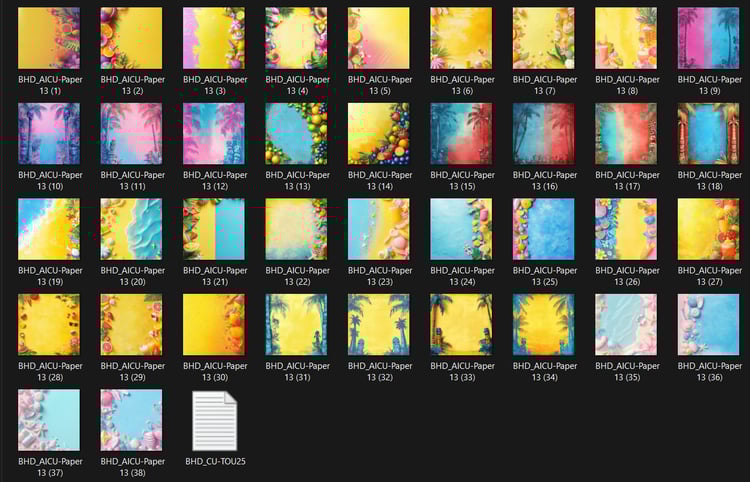Click the label text of Paper 13 (14)
This screenshot has height=482, width=750.
pyautogui.click(x=380, y=181)
